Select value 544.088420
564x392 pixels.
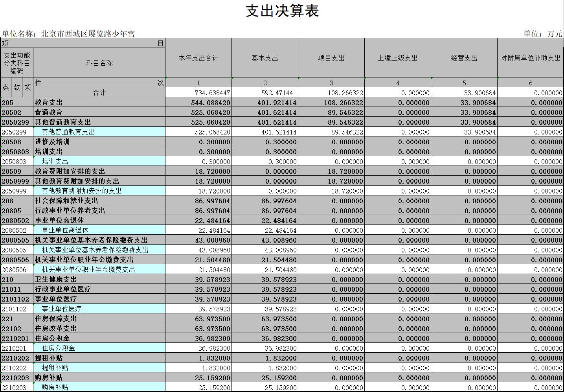[198, 103]
